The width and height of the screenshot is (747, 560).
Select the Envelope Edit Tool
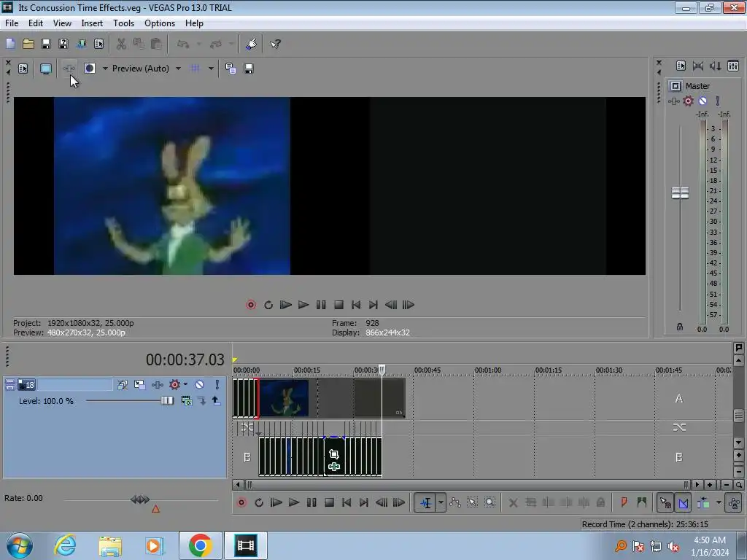pyautogui.click(x=455, y=503)
